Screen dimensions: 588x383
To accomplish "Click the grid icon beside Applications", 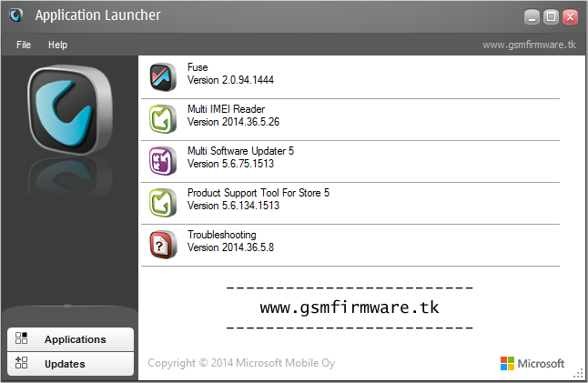I will pyautogui.click(x=21, y=338).
